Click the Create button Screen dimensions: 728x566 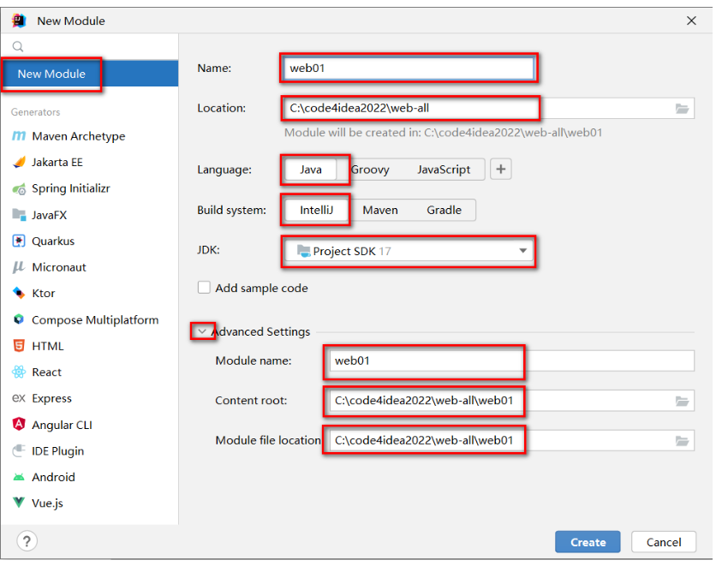pyautogui.click(x=588, y=542)
